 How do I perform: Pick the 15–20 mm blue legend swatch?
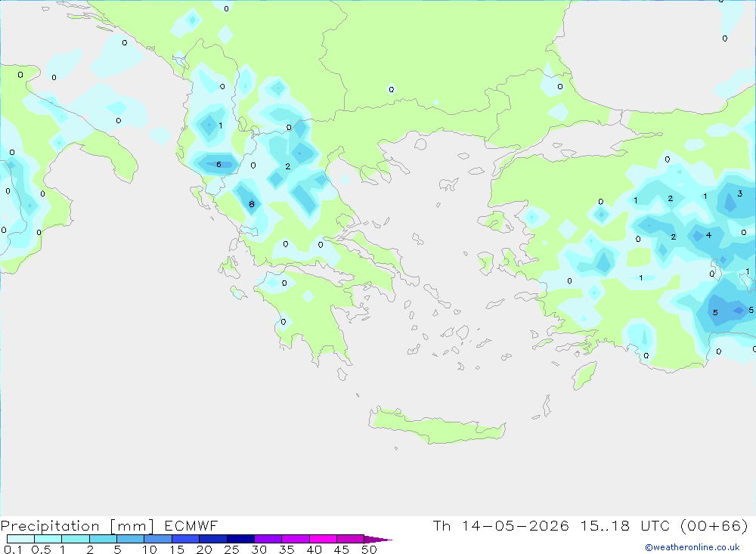click(x=185, y=539)
